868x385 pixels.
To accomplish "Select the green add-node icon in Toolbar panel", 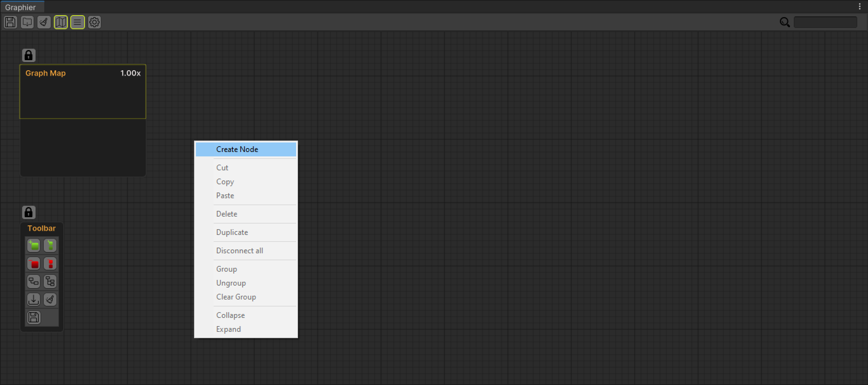I will coord(34,245).
